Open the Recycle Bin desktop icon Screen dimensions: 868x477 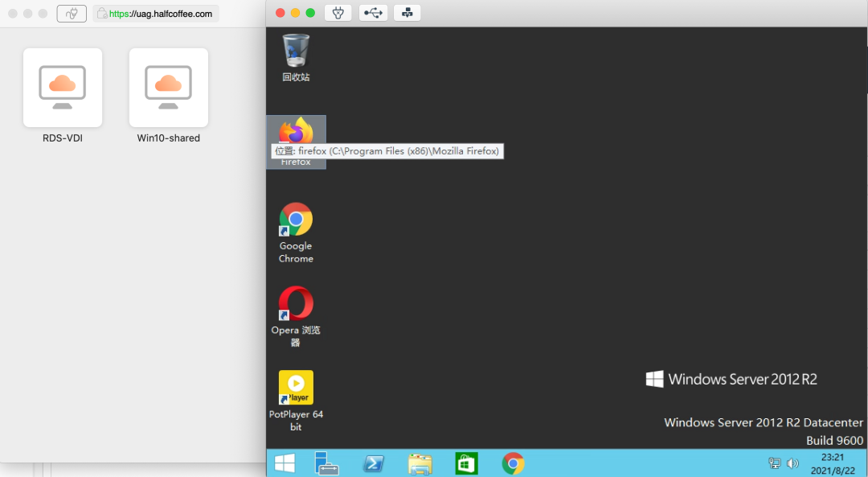296,58
